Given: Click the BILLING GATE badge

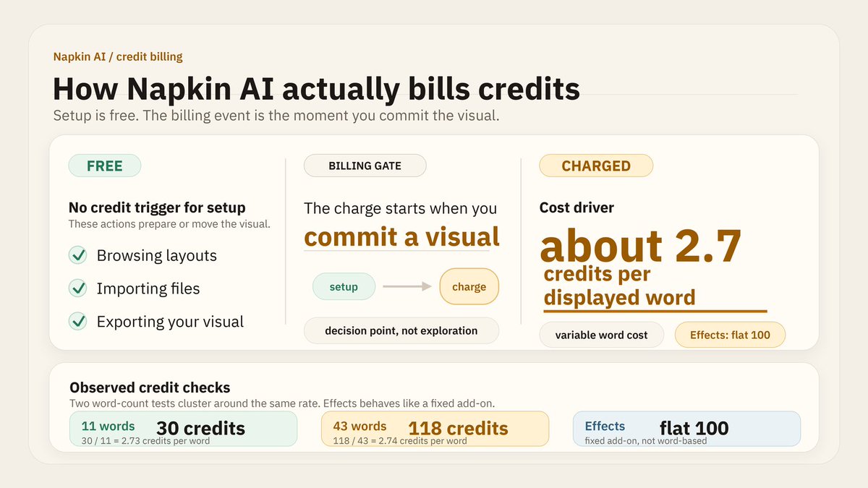Looking at the screenshot, I should tap(365, 166).
